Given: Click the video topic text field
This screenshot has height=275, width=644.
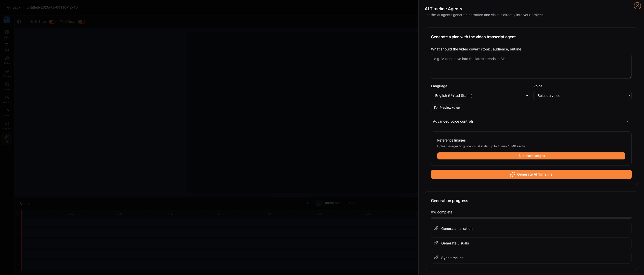Looking at the screenshot, I should (531, 66).
